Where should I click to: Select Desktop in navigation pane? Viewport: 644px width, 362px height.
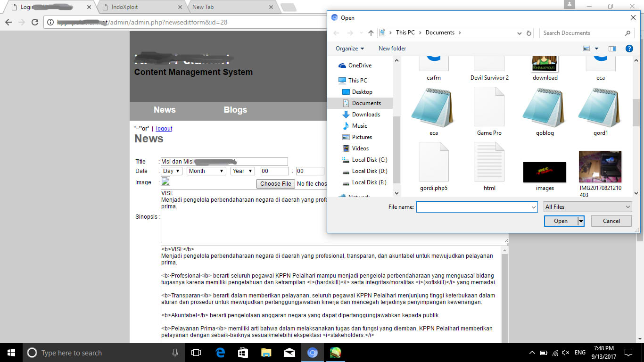pos(362,92)
